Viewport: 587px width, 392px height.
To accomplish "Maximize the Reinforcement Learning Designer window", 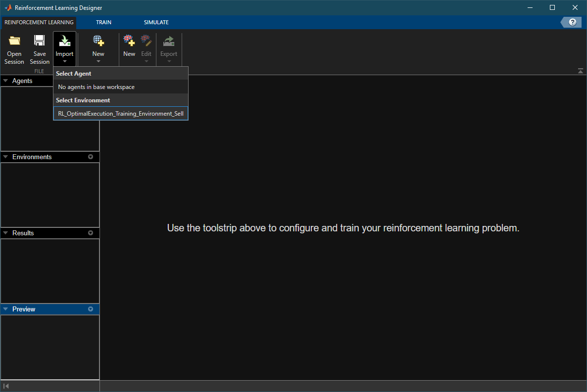I will [x=552, y=7].
